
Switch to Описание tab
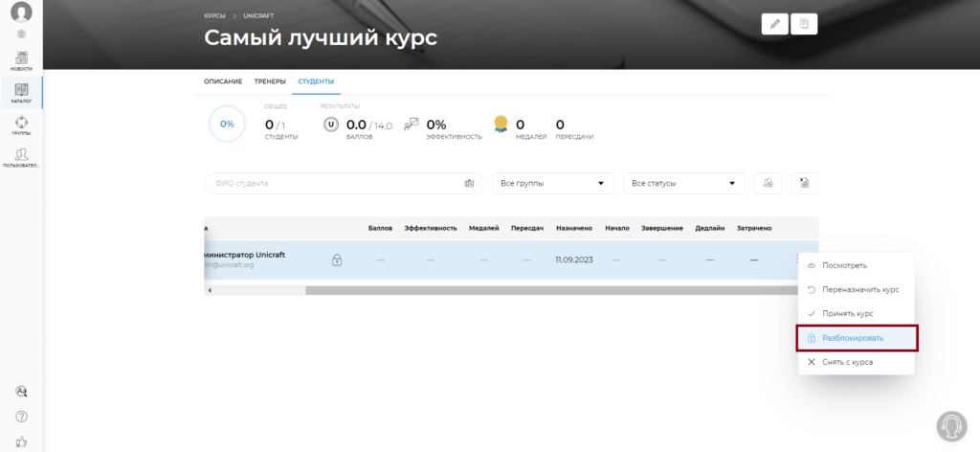[223, 82]
